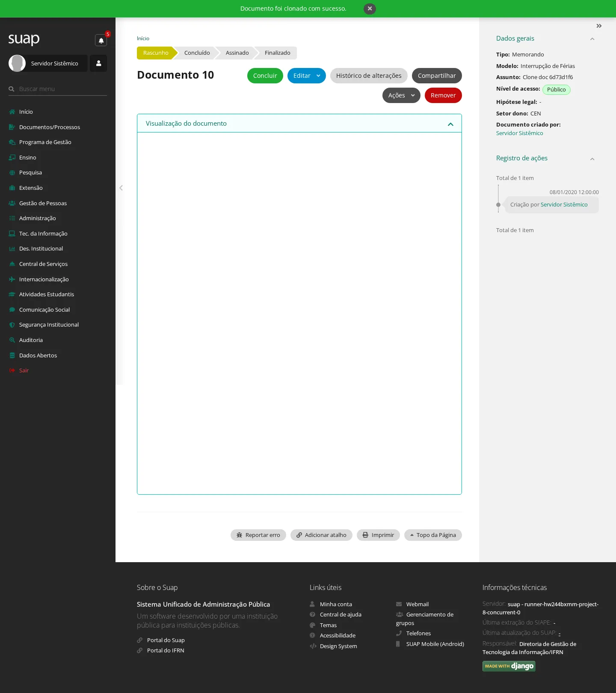The width and height of the screenshot is (616, 693).
Task: Open the Ações dropdown
Action: 401,95
